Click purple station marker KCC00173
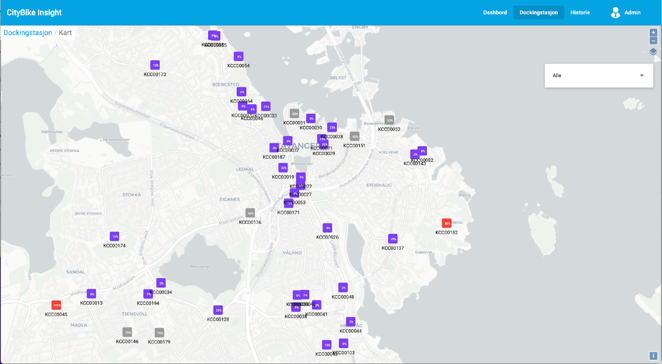The width and height of the screenshot is (662, 364). 155,65
